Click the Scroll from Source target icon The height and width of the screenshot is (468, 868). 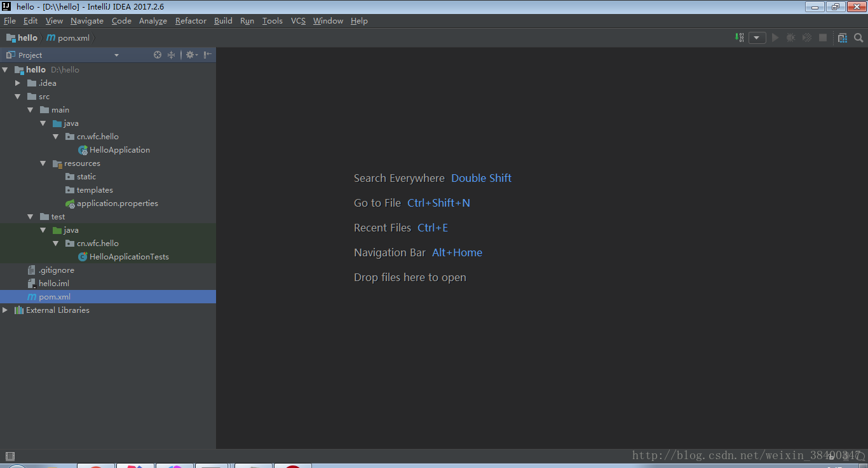[x=158, y=55]
